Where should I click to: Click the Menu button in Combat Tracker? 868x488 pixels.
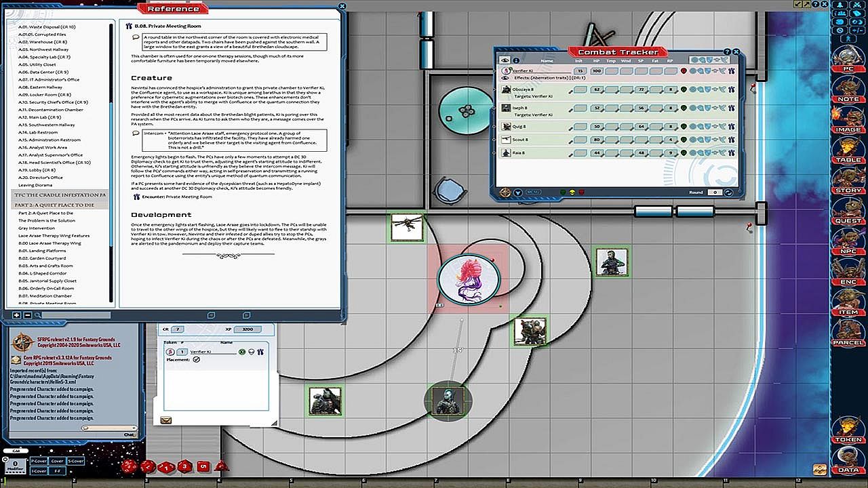[x=533, y=192]
